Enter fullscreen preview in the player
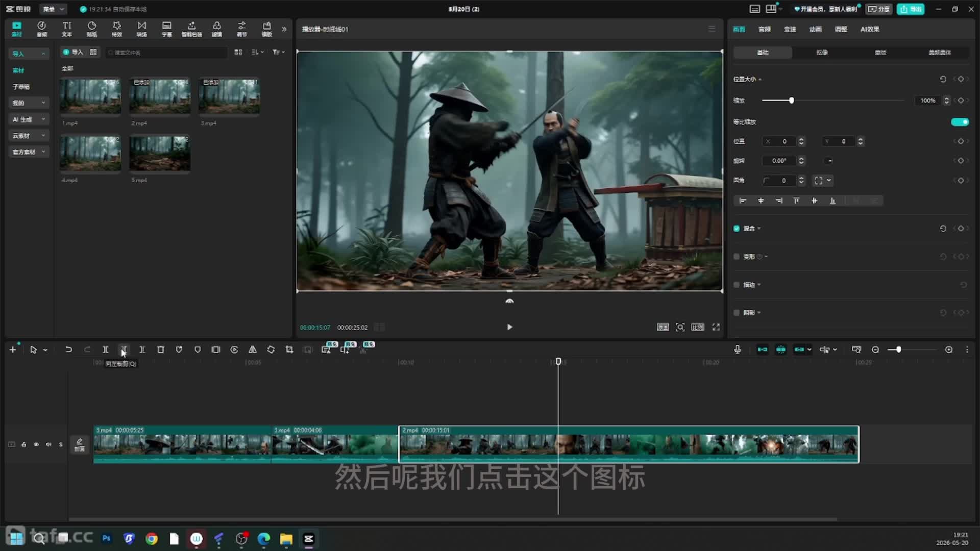980x551 pixels. click(x=716, y=327)
